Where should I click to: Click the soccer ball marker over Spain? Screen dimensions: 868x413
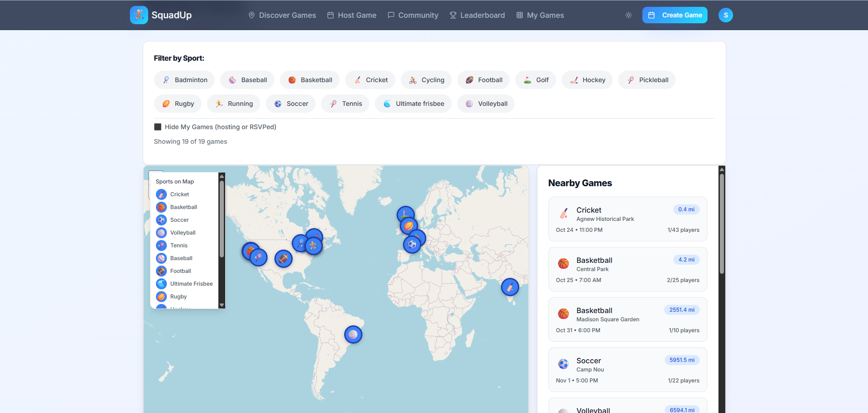coord(412,245)
